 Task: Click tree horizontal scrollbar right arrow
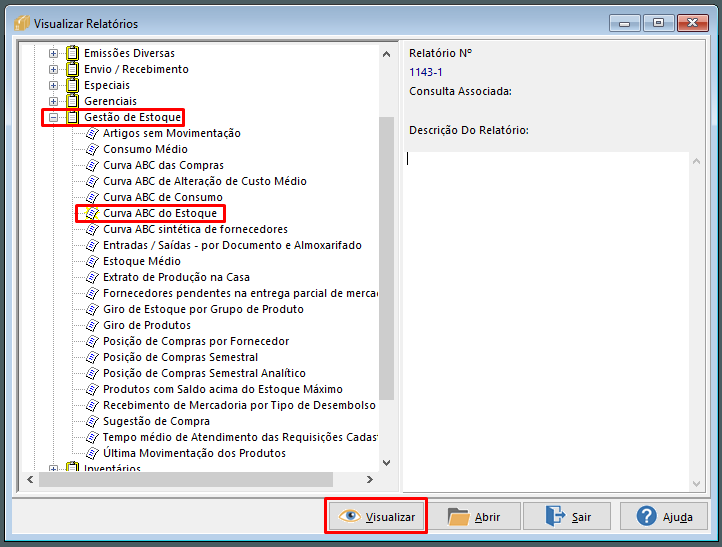(x=370, y=480)
